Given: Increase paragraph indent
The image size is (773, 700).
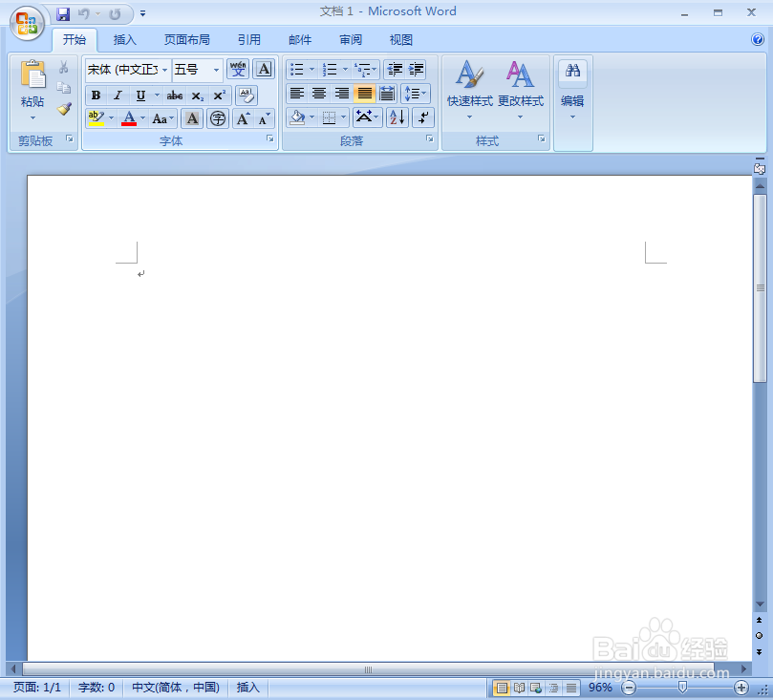Looking at the screenshot, I should tap(416, 70).
